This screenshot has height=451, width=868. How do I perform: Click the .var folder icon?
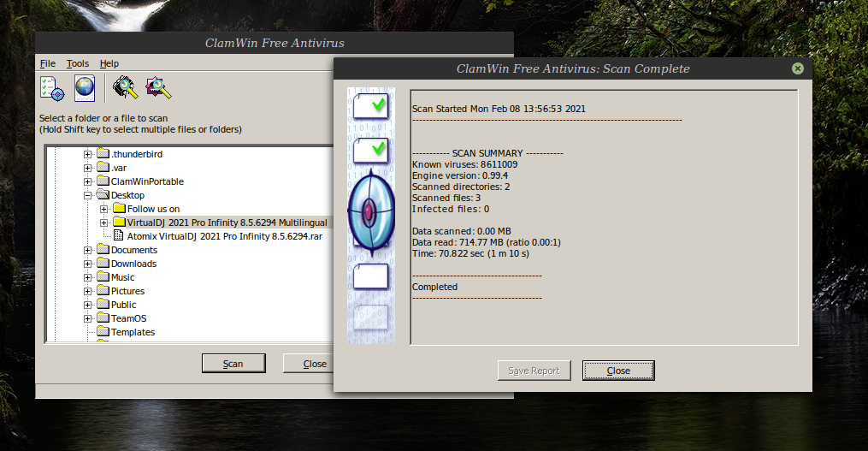point(103,168)
